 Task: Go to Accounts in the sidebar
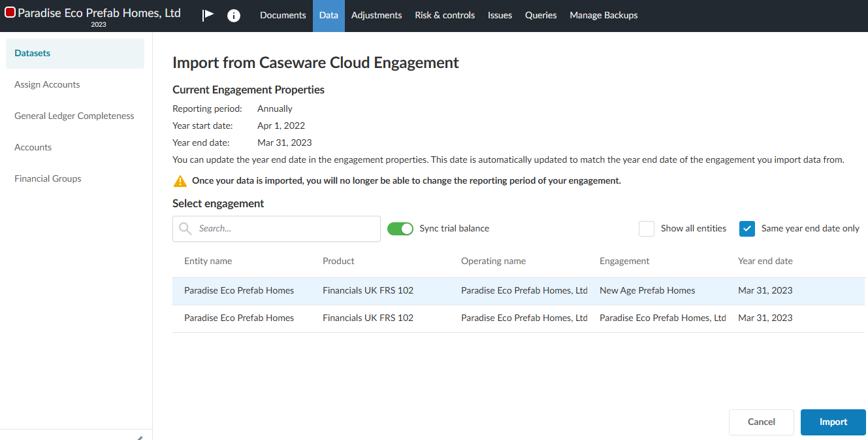pos(75,147)
